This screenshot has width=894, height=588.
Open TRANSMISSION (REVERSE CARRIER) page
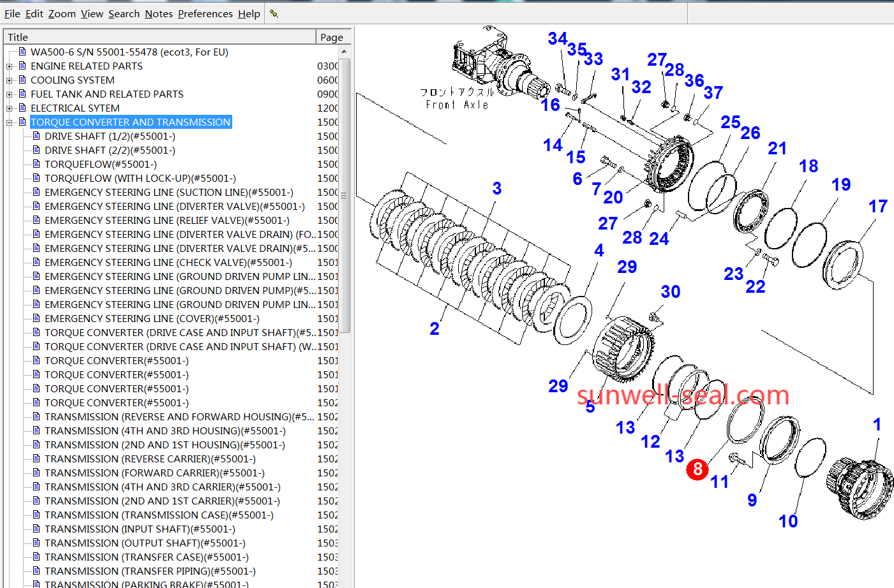150,459
